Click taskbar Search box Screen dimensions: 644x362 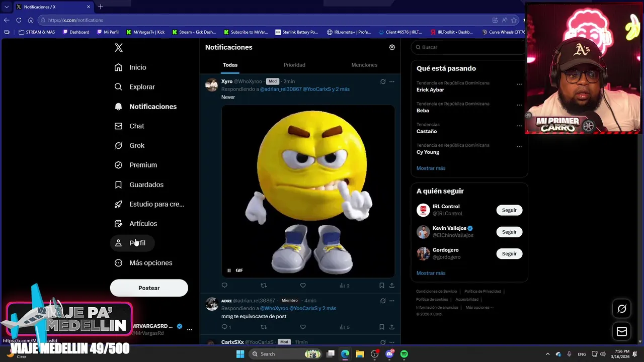pyautogui.click(x=286, y=354)
